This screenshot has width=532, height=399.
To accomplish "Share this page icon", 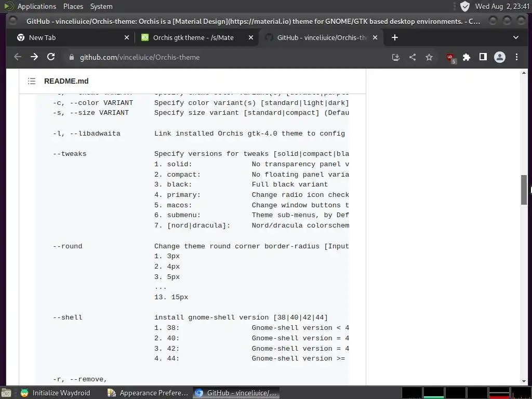I will (x=412, y=57).
